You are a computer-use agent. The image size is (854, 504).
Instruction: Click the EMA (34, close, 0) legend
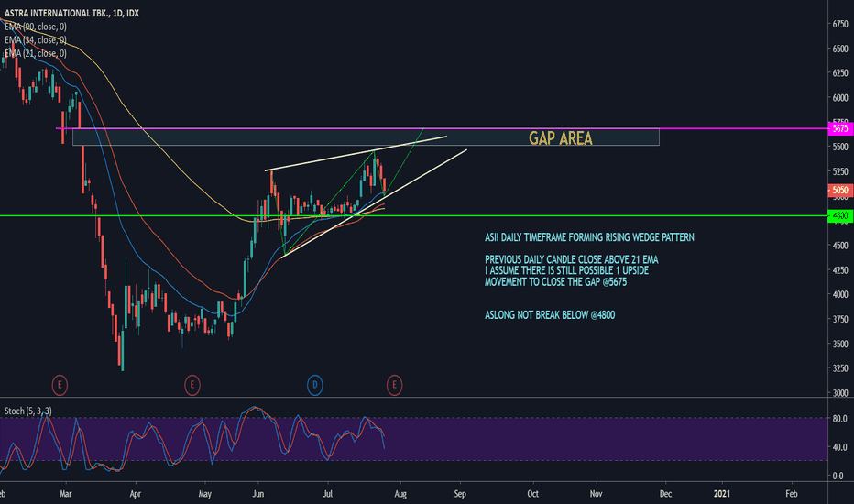36,40
